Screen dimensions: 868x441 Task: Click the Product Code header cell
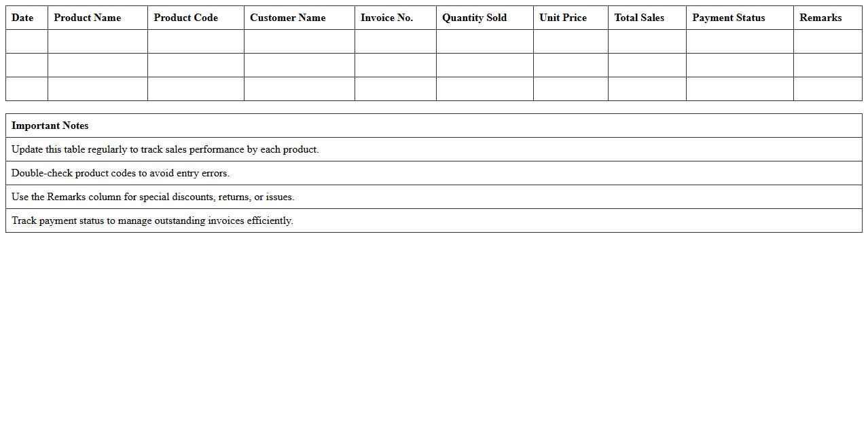185,18
